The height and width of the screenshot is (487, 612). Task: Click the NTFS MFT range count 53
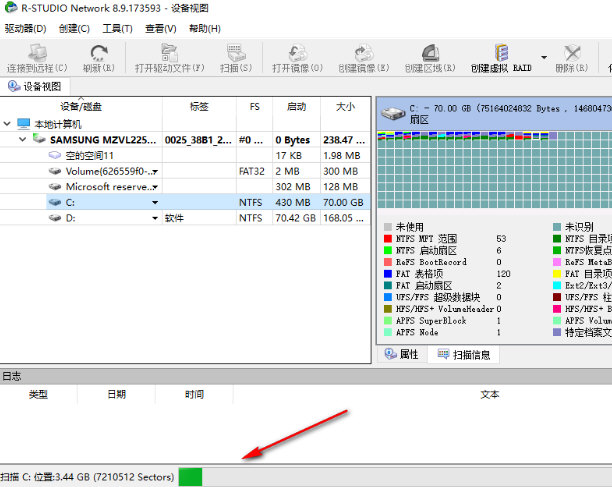pyautogui.click(x=501, y=238)
